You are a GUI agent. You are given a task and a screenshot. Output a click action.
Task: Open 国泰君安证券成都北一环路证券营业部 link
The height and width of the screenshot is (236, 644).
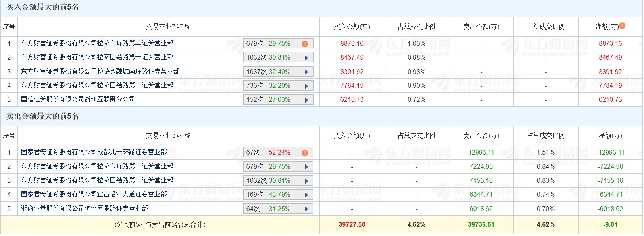pos(94,152)
